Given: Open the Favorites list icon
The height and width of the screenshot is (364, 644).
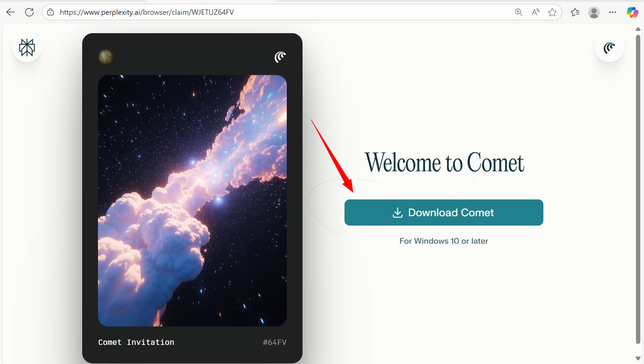Looking at the screenshot, I should coord(575,12).
